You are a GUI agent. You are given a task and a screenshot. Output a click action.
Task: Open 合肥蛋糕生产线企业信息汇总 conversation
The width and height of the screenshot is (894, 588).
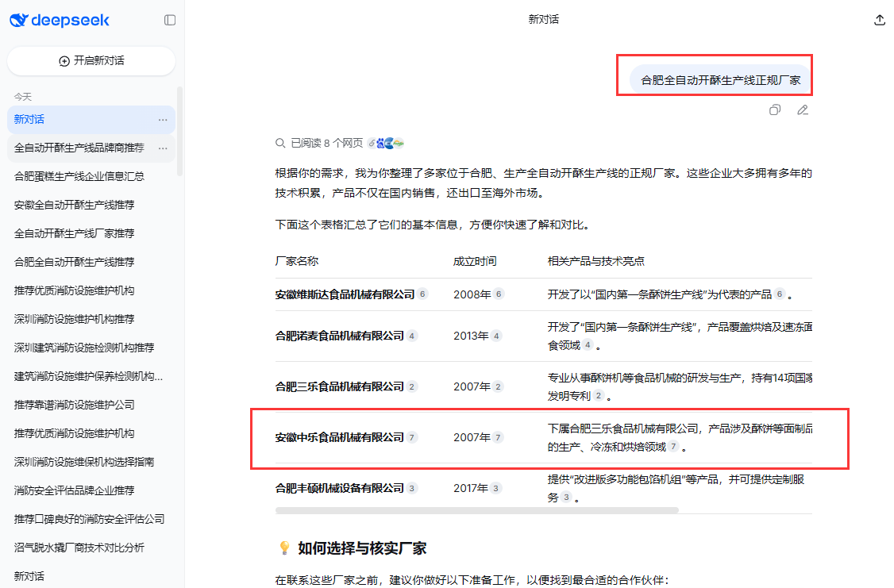[x=79, y=176]
